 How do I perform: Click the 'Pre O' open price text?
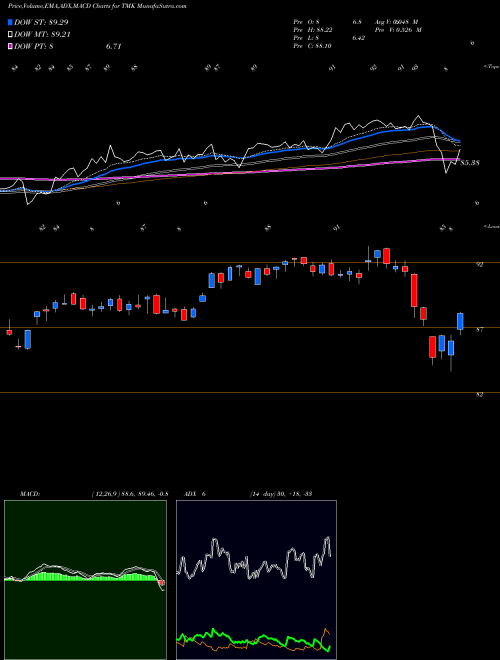(x=328, y=22)
